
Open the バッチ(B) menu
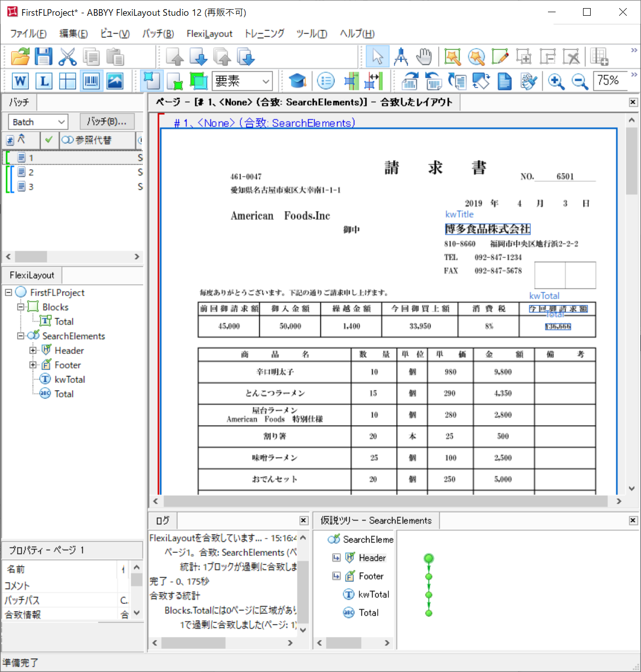[158, 34]
